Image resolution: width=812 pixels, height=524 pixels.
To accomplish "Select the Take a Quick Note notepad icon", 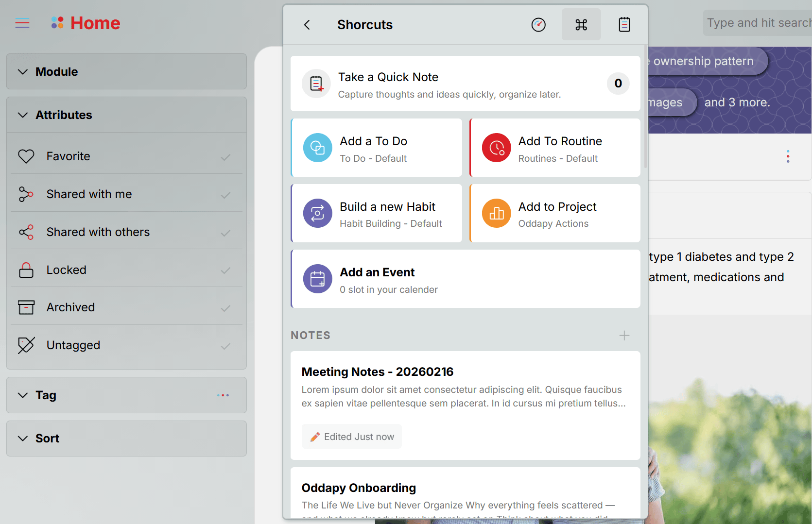I will [316, 84].
